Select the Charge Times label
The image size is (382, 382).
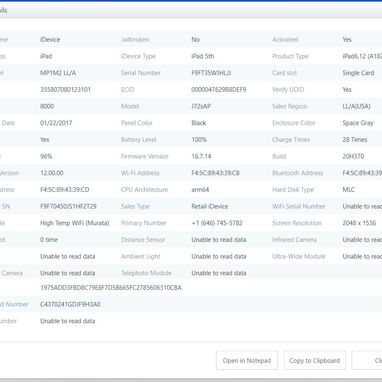click(x=291, y=139)
